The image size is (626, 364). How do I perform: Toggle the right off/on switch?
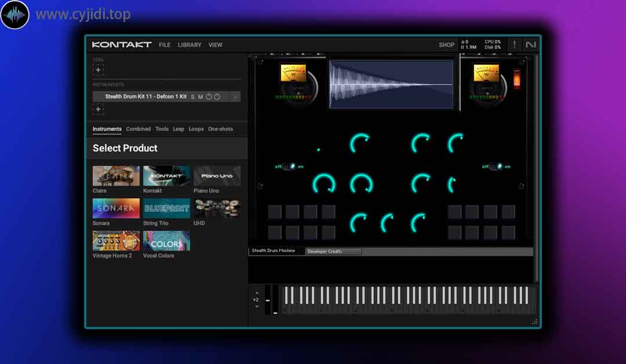(496, 166)
